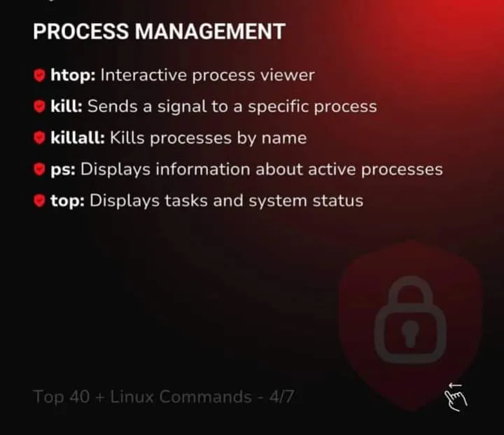Click the shield bullet beside ps
Image resolution: width=504 pixels, height=435 pixels.
[39, 170]
